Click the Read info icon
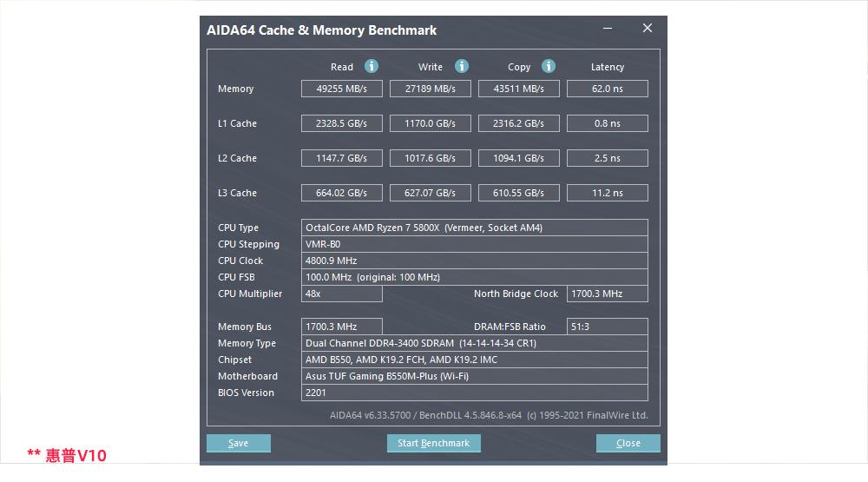 pyautogui.click(x=372, y=66)
